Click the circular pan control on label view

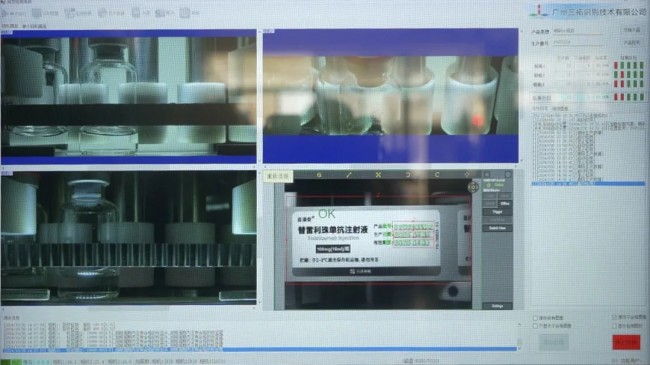click(x=473, y=187)
